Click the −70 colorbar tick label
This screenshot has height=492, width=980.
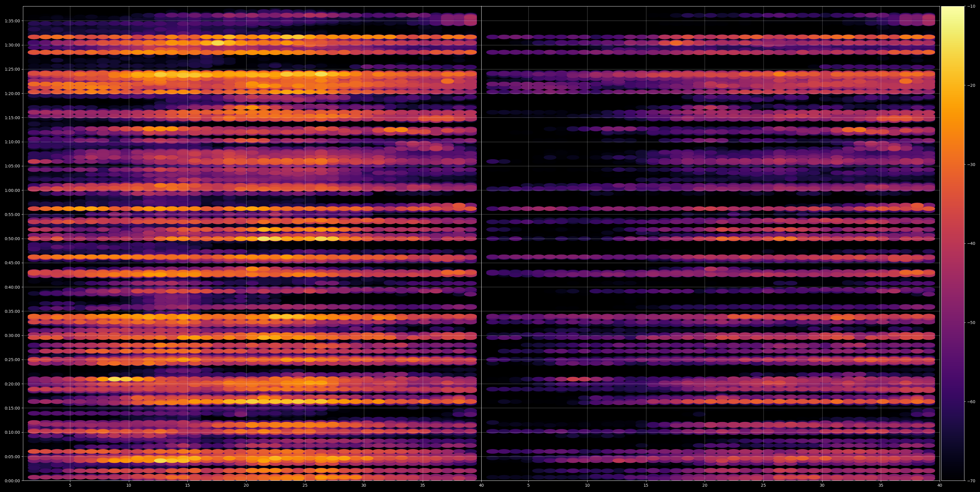(x=971, y=481)
